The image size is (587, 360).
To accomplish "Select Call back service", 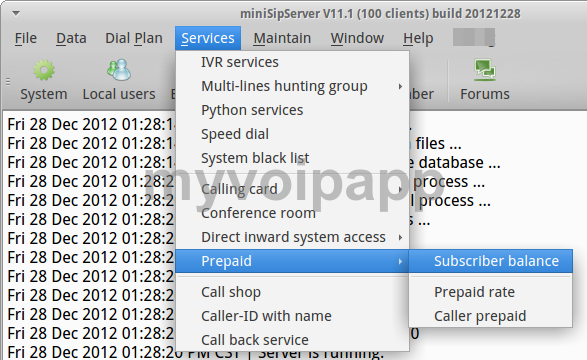I will click(x=292, y=340).
